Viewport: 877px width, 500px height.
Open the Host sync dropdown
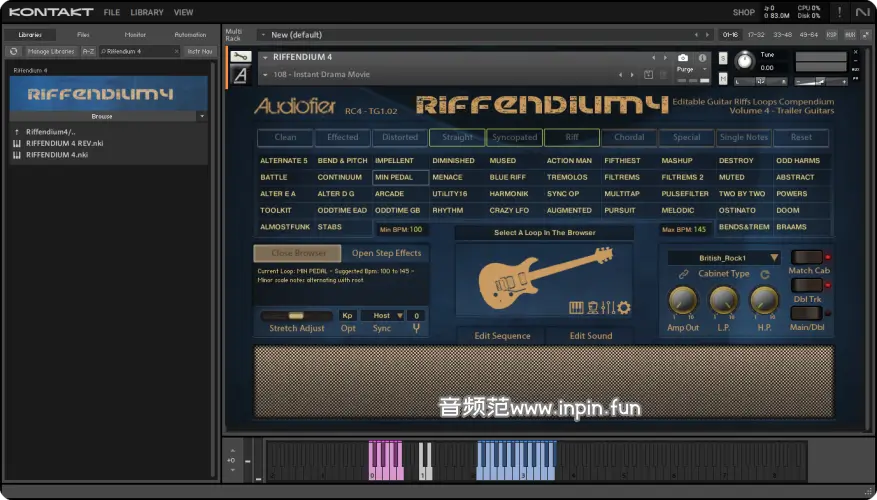(381, 316)
